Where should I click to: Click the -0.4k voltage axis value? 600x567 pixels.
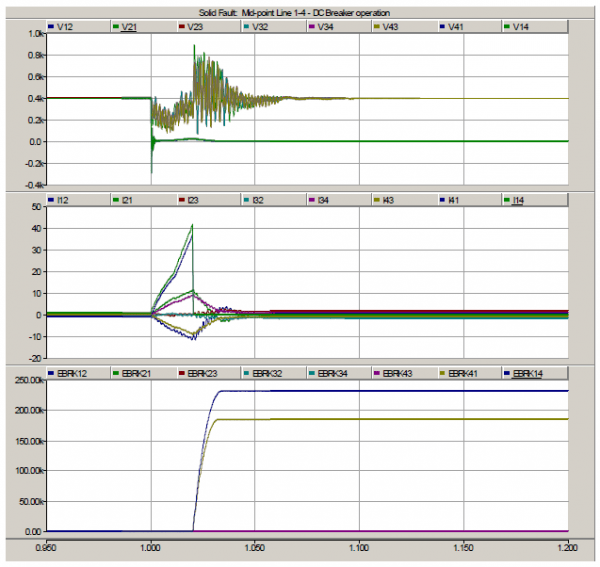(34, 185)
